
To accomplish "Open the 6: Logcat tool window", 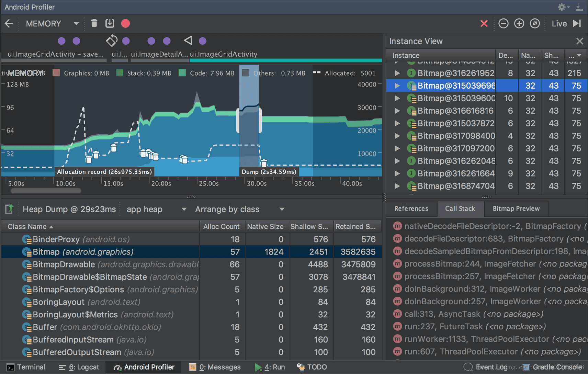I will 79,367.
